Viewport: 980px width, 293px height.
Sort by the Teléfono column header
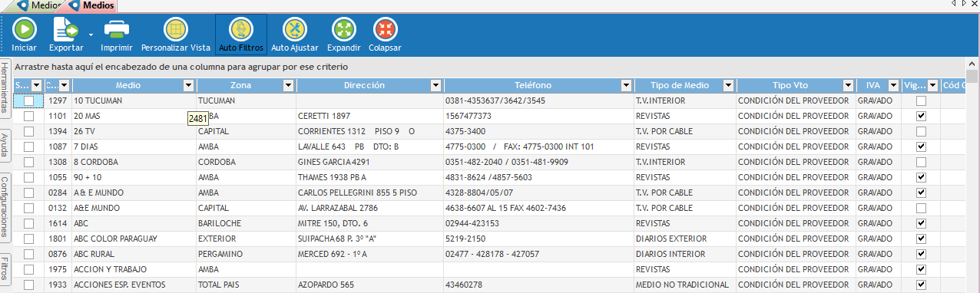coord(533,85)
